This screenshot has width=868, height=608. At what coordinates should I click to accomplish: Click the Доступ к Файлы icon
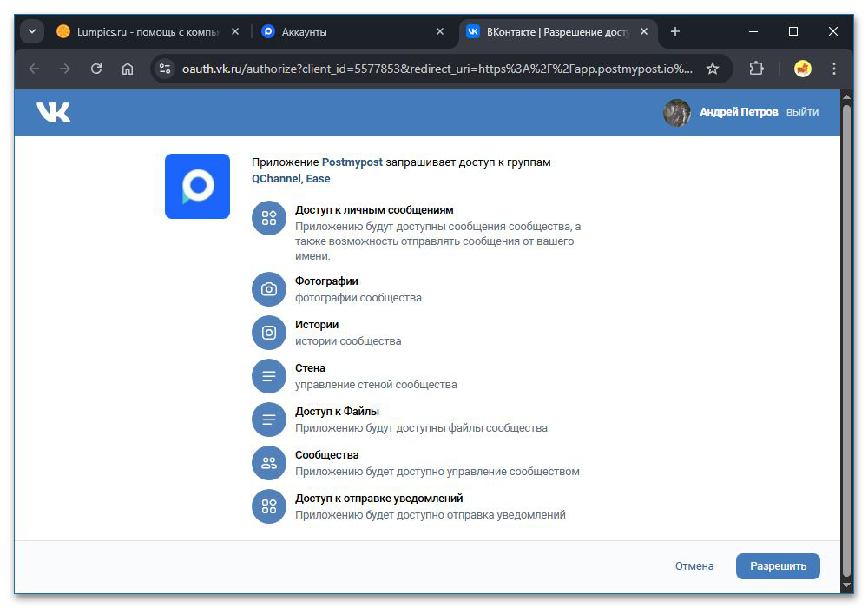(269, 420)
